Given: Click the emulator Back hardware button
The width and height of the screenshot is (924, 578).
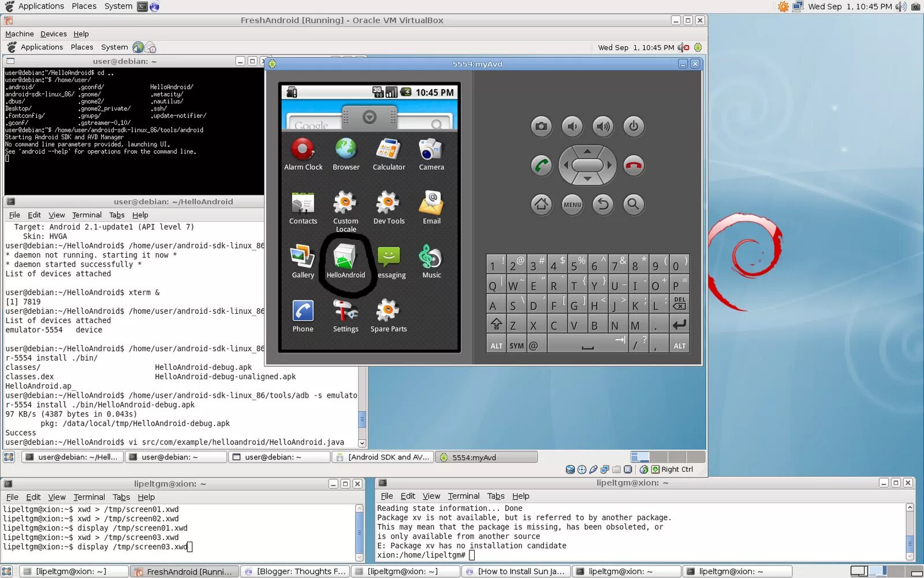Looking at the screenshot, I should [603, 204].
